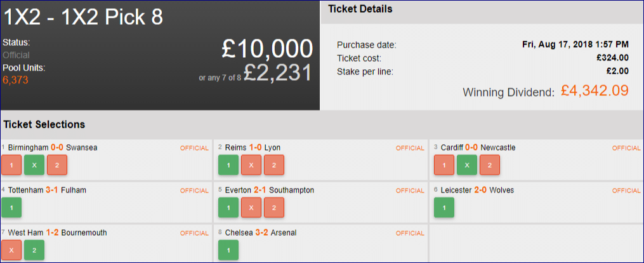Pick Southampton away win button
This screenshot has height=263, width=644.
click(274, 207)
